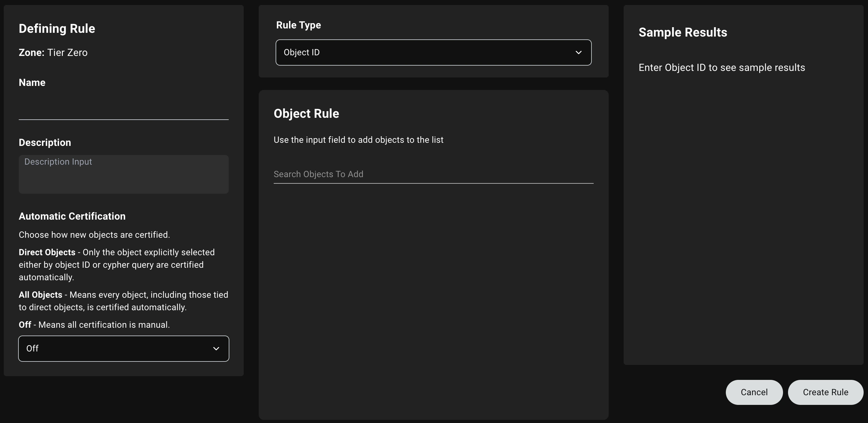
Task: Click the Sample Results heading
Action: (683, 32)
